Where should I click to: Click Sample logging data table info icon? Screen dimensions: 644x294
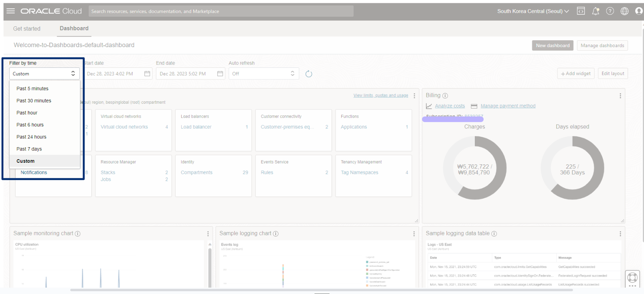[494, 234]
